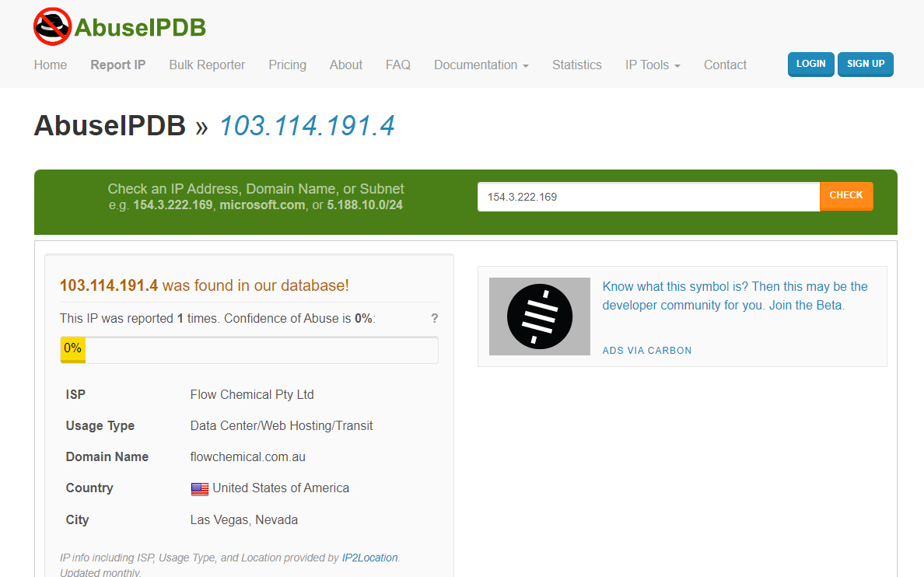Open the Home menu item
Screen dimensions: 924x577
50,65
